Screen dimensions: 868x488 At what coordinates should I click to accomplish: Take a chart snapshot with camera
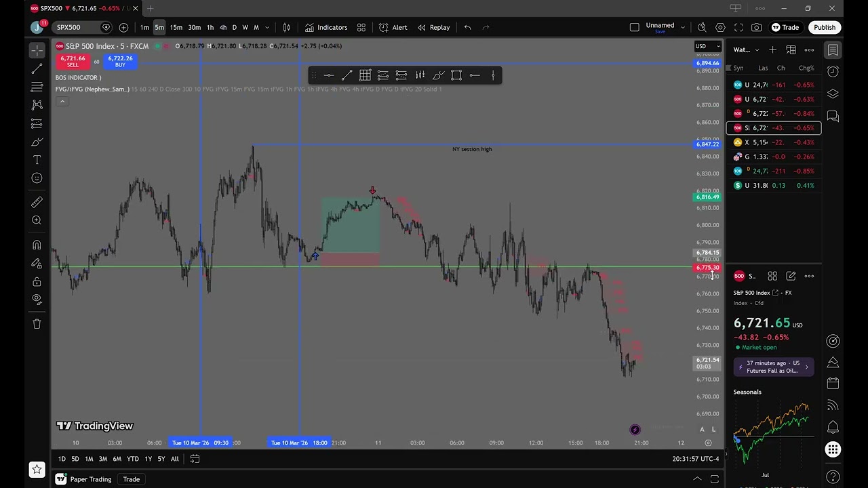point(757,28)
